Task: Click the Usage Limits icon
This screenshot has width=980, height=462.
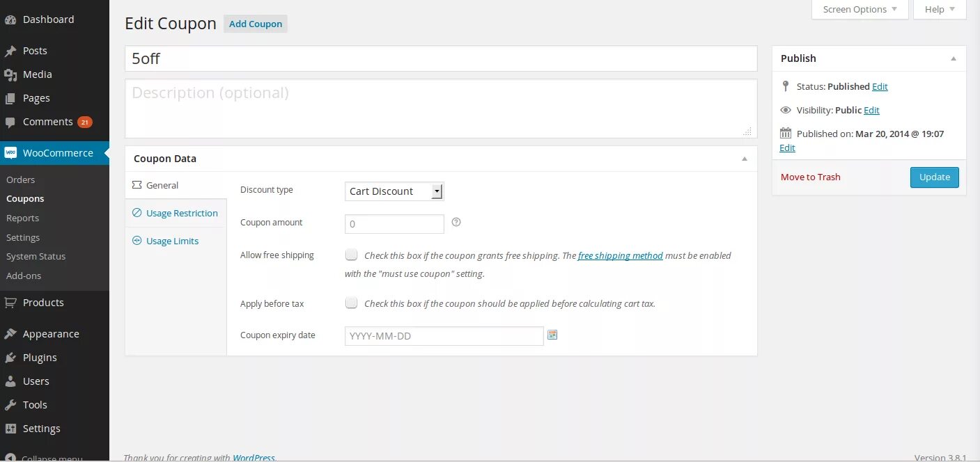Action: pyautogui.click(x=137, y=241)
